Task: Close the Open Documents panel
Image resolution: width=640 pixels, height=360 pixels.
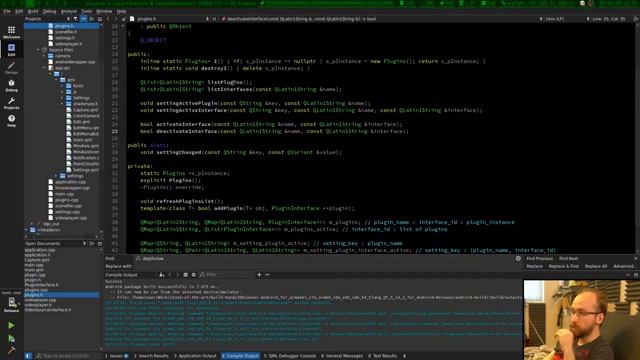Action: 100,244
